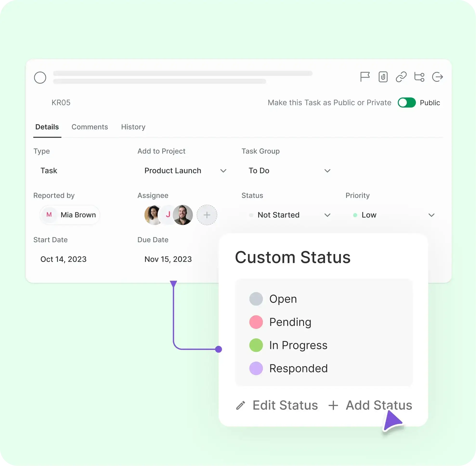Screen dimensions: 476x466
Task: Copy the task link icon
Action: click(401, 77)
